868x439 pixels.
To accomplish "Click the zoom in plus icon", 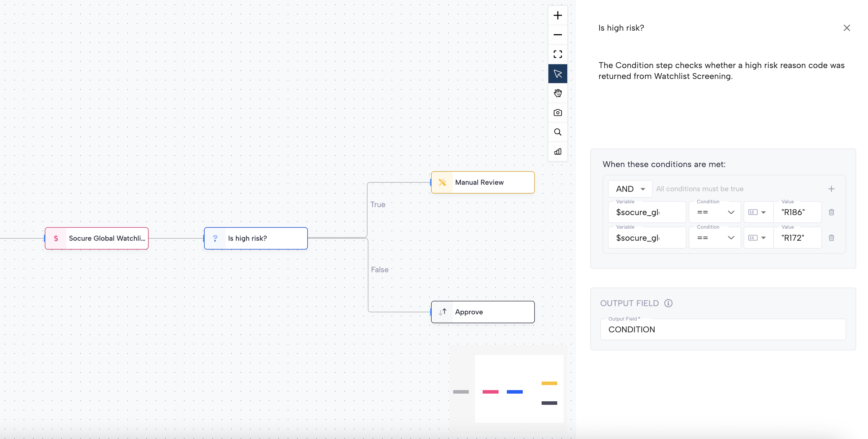I will click(x=558, y=16).
